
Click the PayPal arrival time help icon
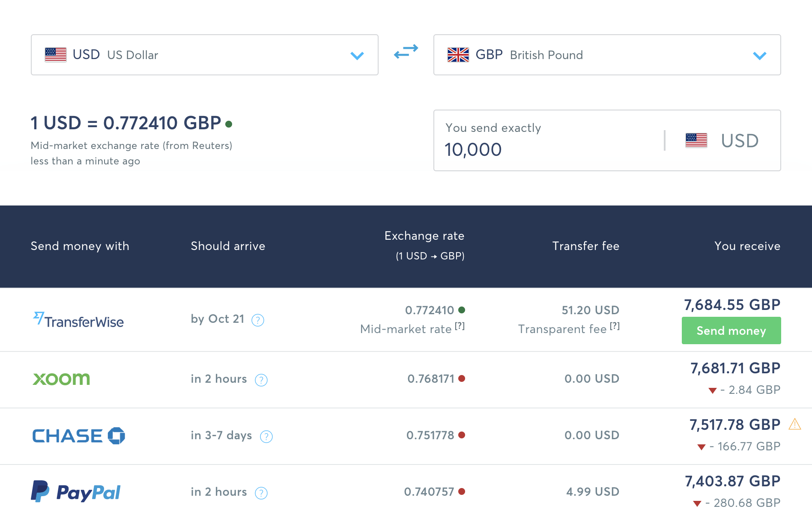tap(261, 493)
